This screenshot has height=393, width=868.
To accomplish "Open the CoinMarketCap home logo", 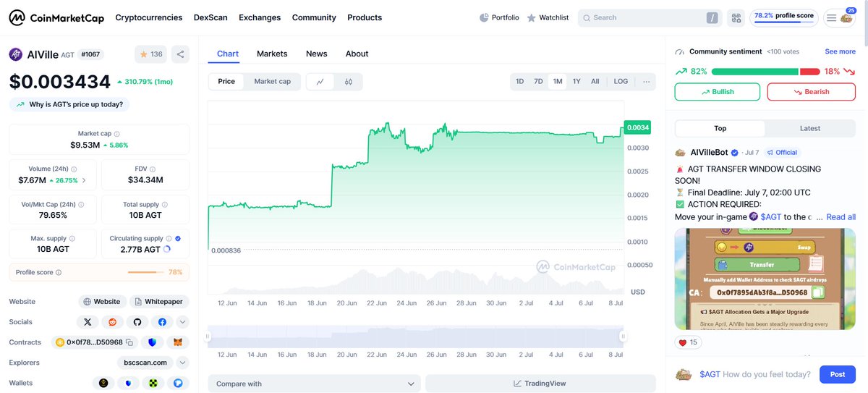I will click(x=56, y=17).
